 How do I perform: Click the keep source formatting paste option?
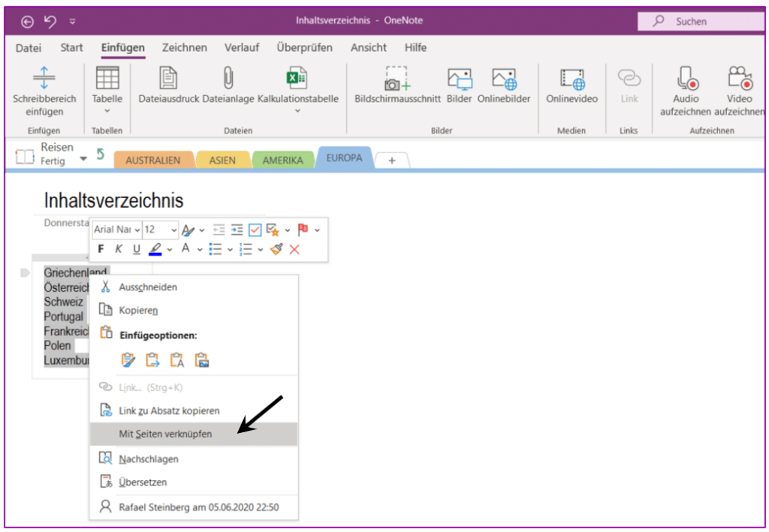pos(128,360)
